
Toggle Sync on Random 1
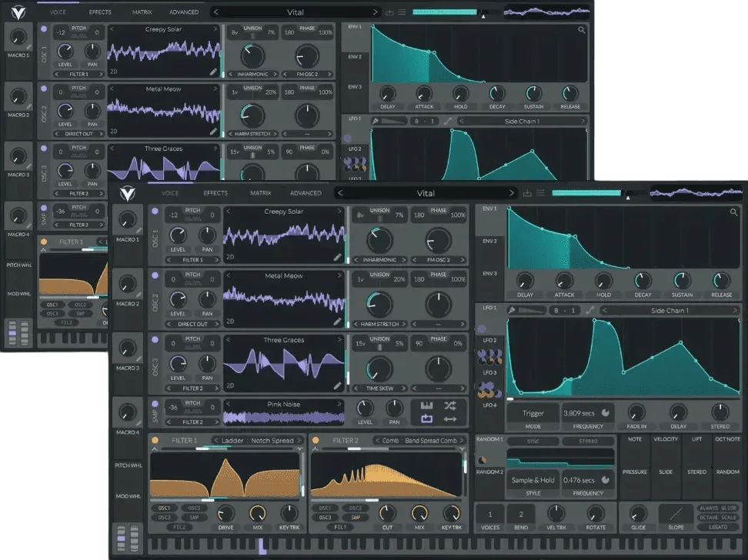[533, 442]
